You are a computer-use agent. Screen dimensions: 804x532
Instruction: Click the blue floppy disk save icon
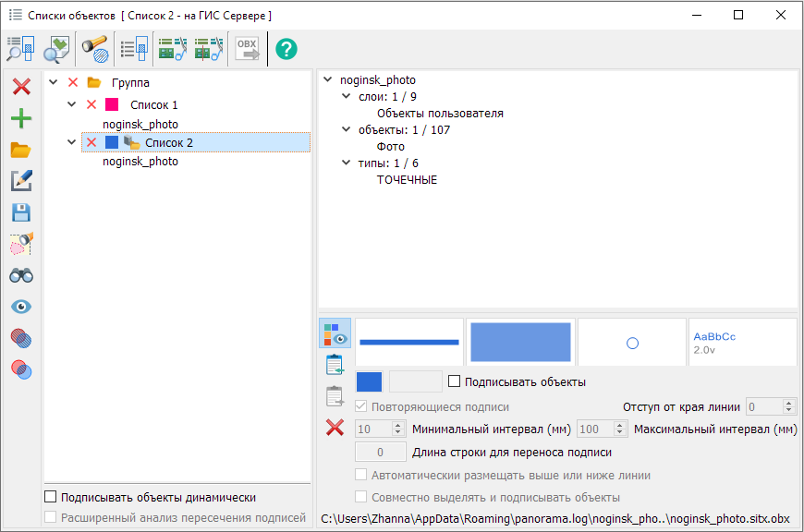coord(20,212)
